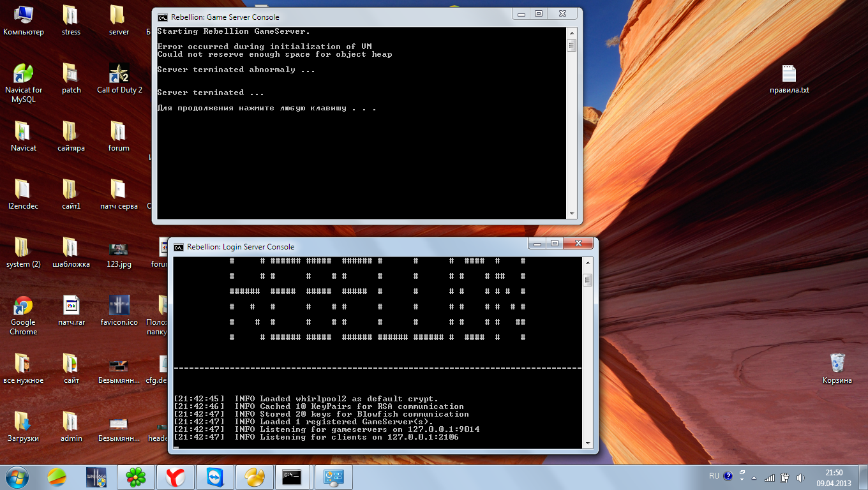Open the Windows Start menu

click(x=17, y=477)
